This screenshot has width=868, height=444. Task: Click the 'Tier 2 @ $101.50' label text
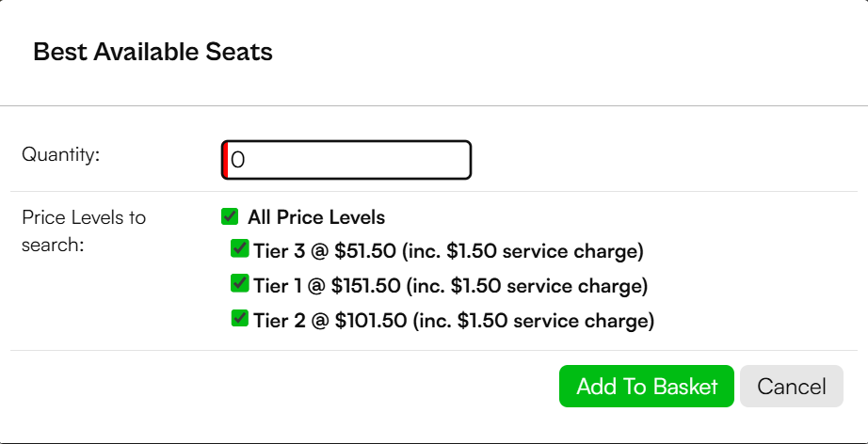tap(330, 321)
